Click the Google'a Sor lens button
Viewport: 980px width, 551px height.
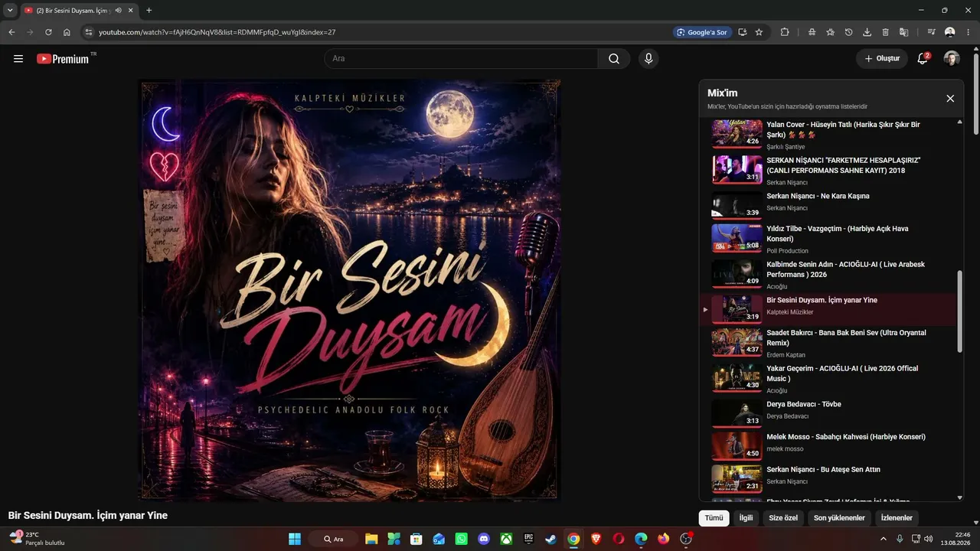[x=701, y=32]
